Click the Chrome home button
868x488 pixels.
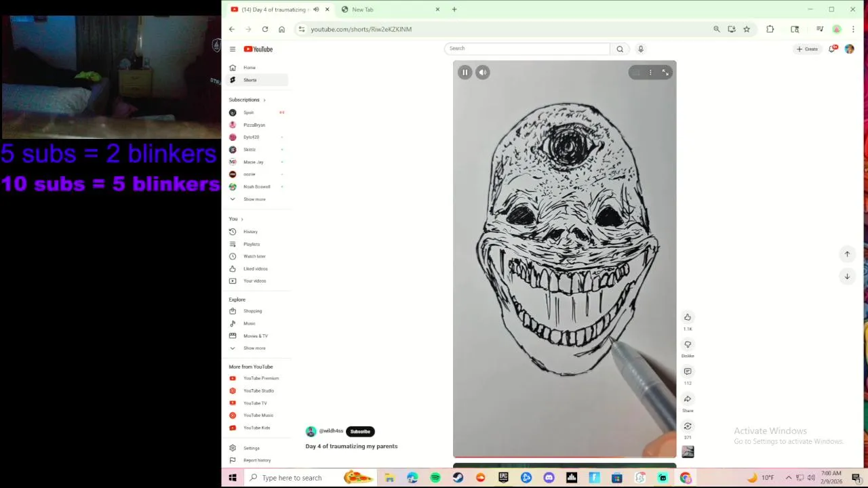coord(281,29)
